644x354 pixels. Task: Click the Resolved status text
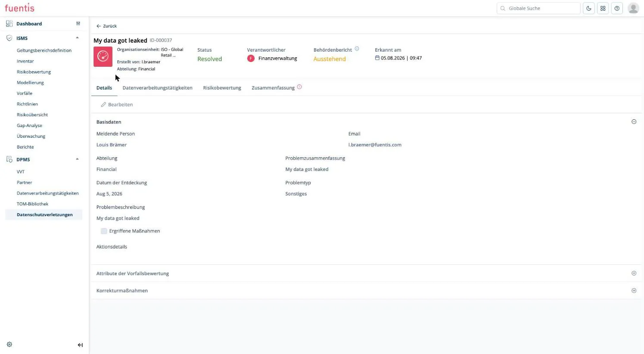[209, 59]
